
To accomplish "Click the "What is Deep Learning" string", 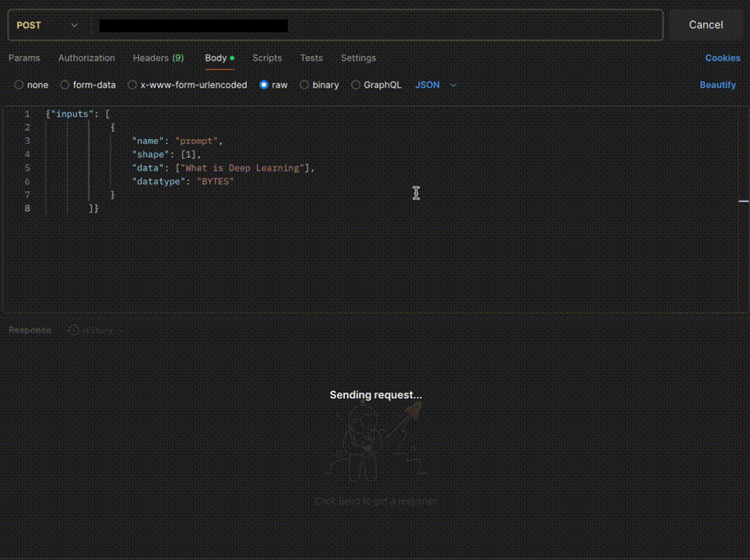I will (242, 168).
